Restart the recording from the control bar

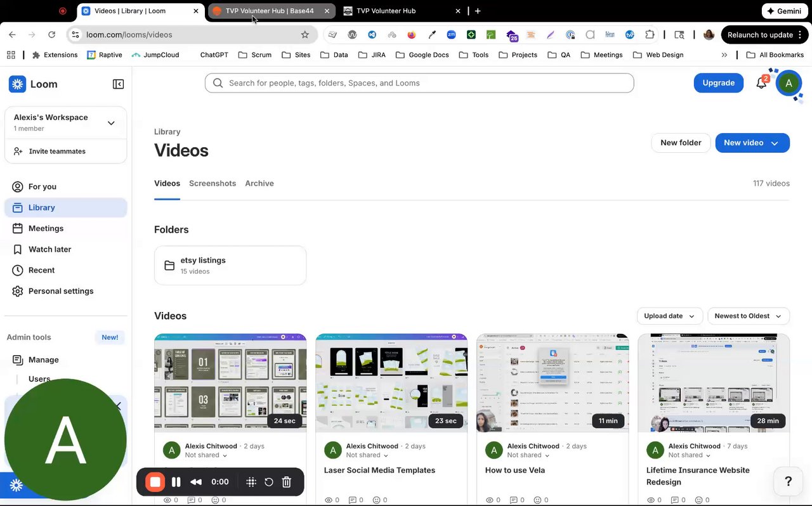pos(269,482)
